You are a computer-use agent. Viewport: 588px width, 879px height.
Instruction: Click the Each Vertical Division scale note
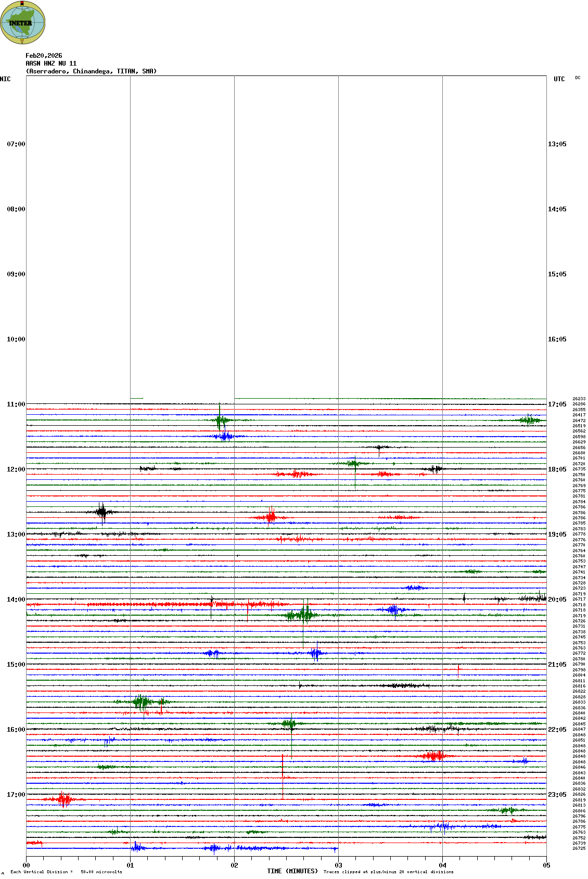tap(66, 872)
